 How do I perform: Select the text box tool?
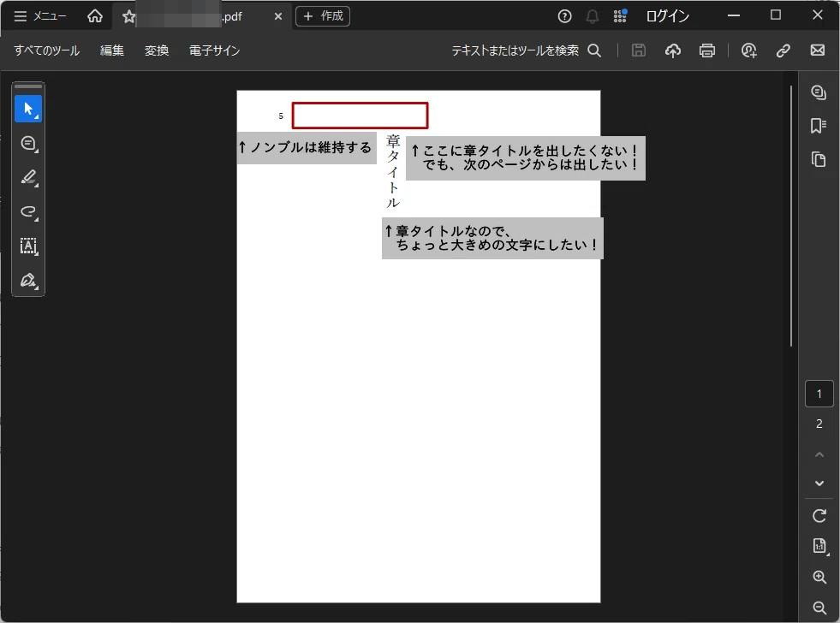coord(28,246)
